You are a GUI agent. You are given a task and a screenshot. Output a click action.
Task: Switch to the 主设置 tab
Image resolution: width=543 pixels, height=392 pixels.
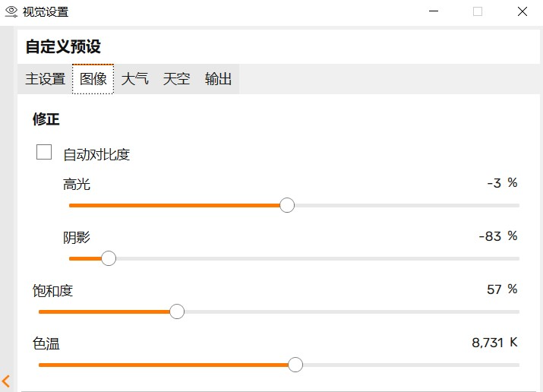(x=45, y=79)
